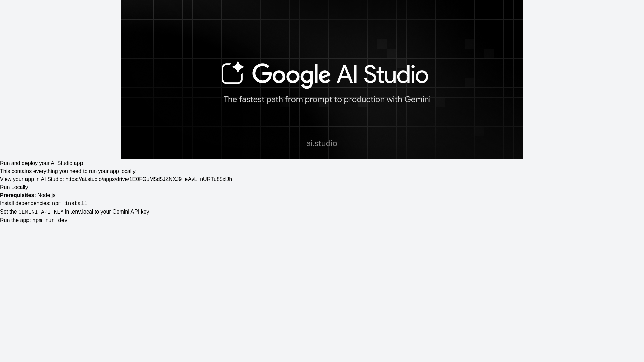Image resolution: width=644 pixels, height=362 pixels.
Task: Click the 'Install dependencies:' label
Action: [x=25, y=203]
